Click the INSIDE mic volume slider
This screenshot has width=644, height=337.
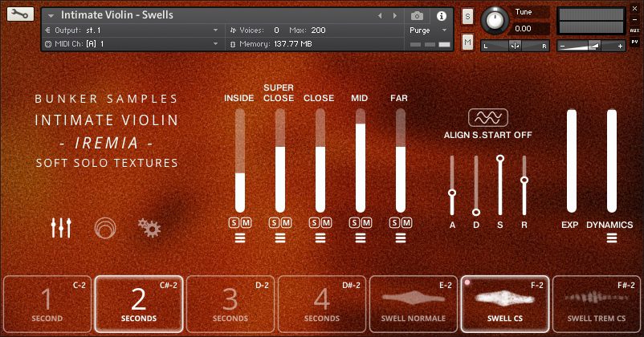coord(240,161)
